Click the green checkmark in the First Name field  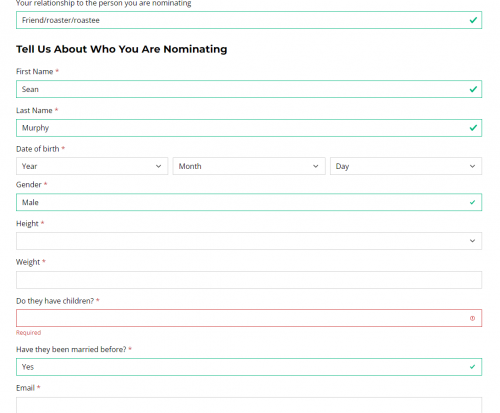(x=473, y=89)
